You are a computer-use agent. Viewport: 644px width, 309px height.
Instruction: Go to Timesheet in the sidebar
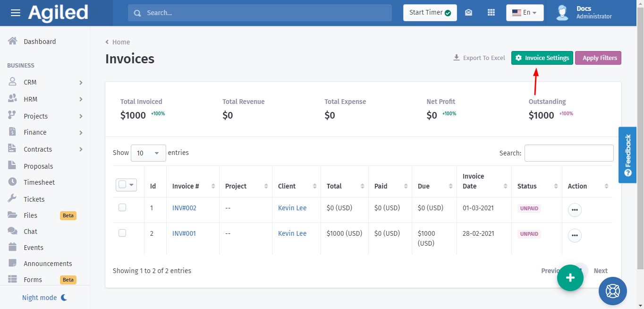[x=39, y=182]
